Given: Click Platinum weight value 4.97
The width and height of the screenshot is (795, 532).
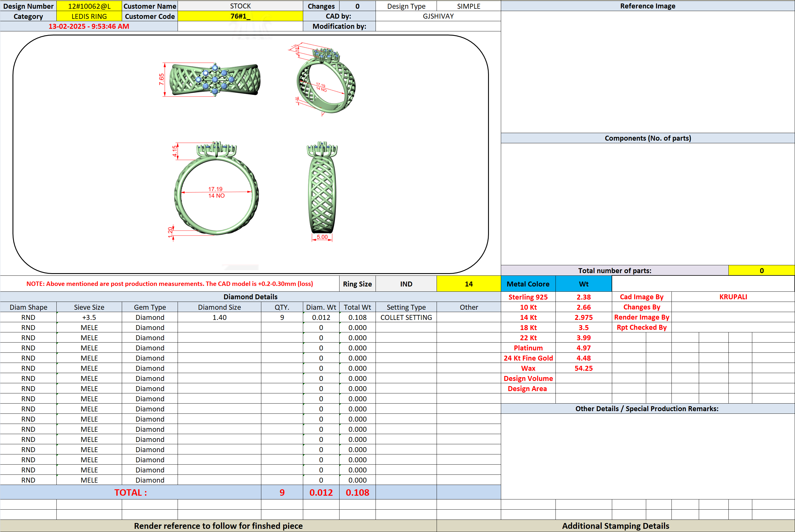Looking at the screenshot, I should click(x=583, y=348).
